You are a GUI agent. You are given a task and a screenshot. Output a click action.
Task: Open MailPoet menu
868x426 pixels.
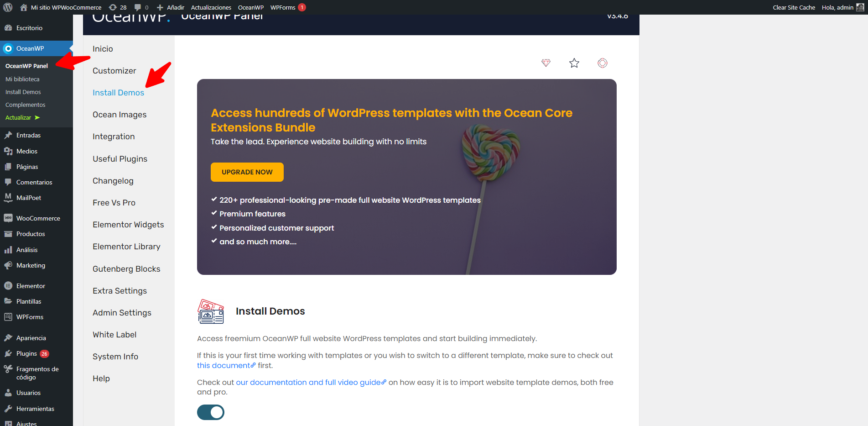tap(29, 198)
